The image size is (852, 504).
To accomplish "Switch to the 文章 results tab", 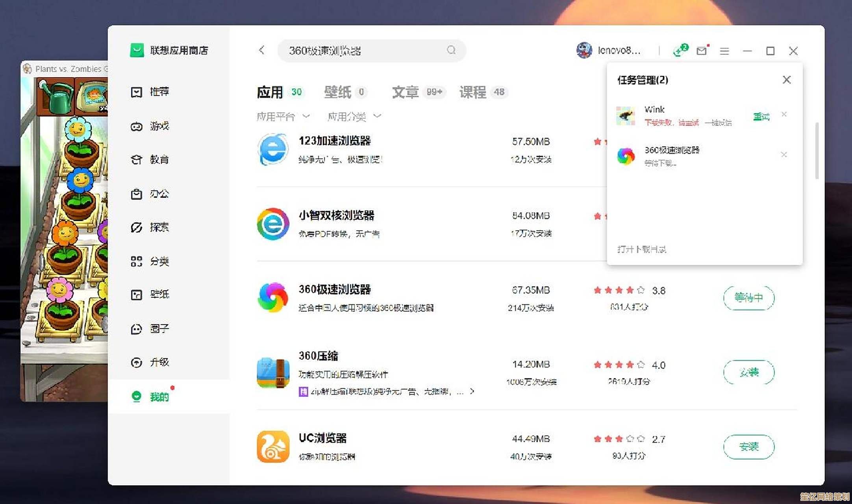I will (x=405, y=92).
